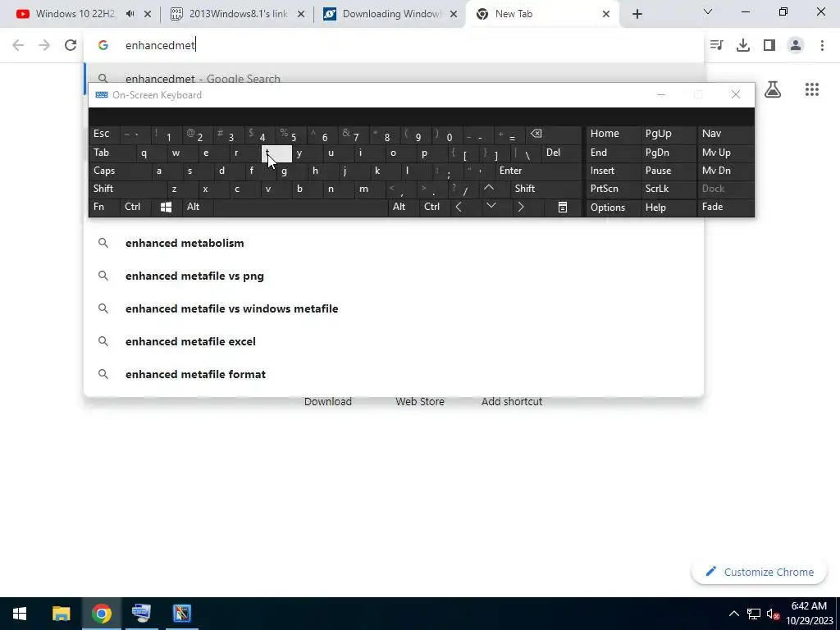Toggle the Caps key on keyboard

(120, 171)
